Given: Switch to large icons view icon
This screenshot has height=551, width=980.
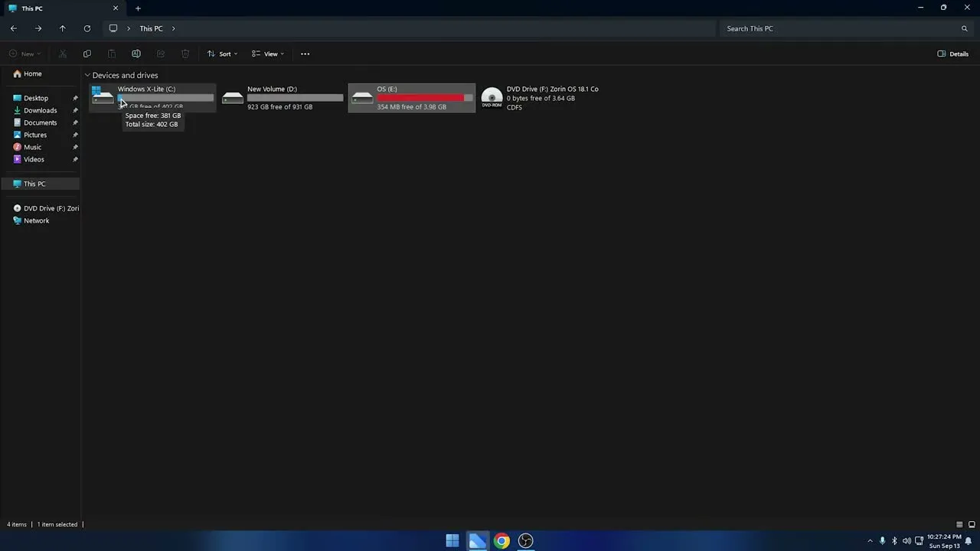Looking at the screenshot, I should 972,524.
